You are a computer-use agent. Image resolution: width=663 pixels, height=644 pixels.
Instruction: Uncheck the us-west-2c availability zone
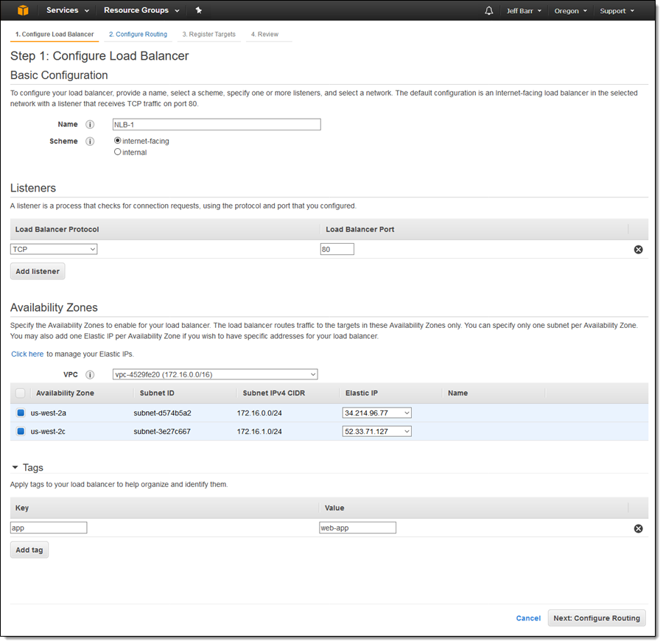[21, 431]
